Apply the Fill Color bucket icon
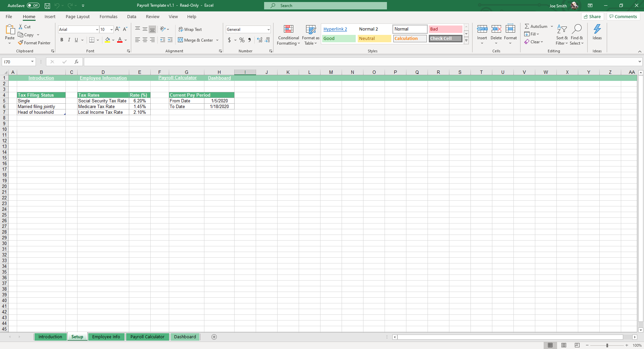Viewport: 644px width, 349px height. [x=107, y=40]
